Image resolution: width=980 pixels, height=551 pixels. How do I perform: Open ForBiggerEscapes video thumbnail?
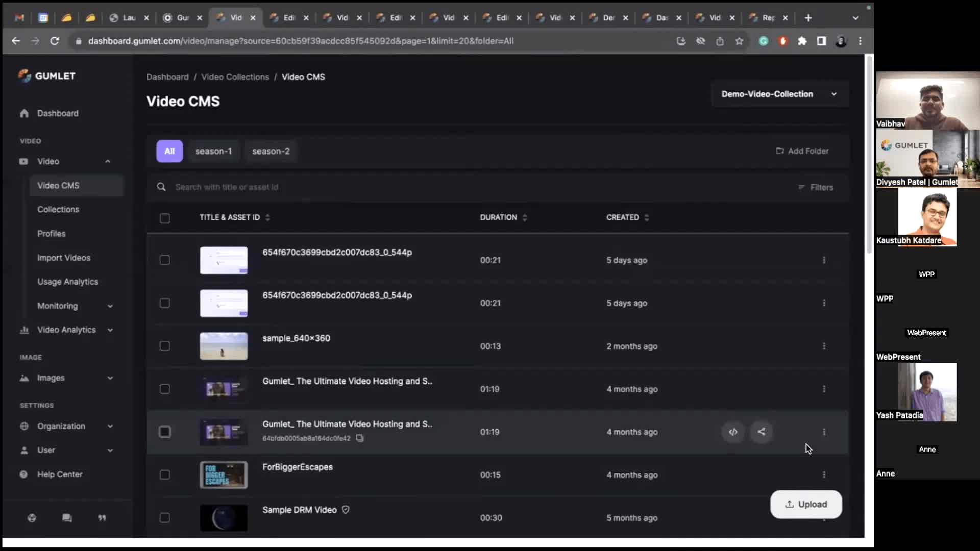pyautogui.click(x=224, y=474)
